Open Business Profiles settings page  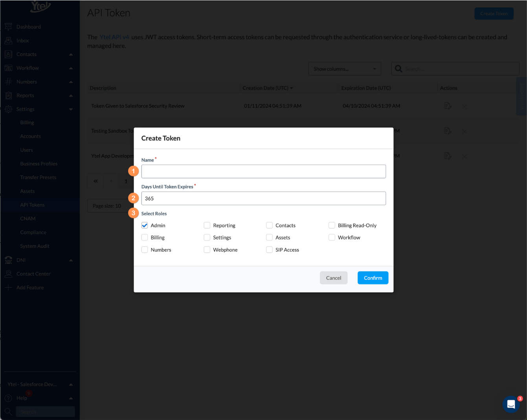pos(39,164)
